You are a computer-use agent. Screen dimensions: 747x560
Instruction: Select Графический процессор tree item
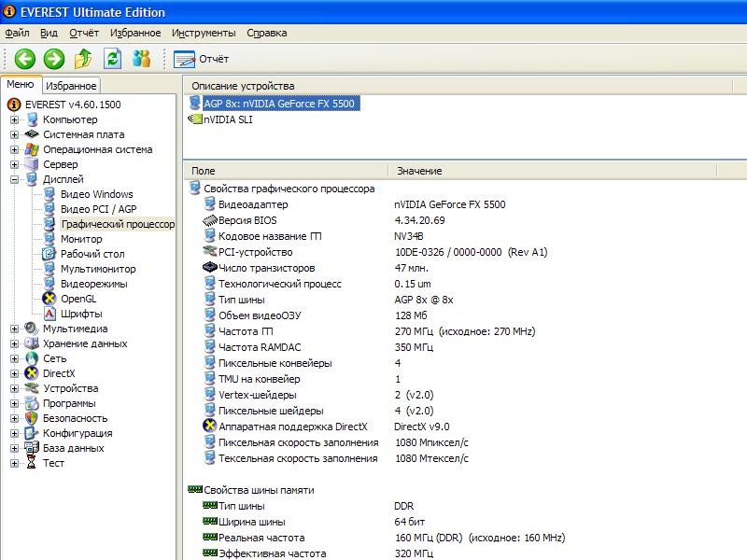click(118, 224)
